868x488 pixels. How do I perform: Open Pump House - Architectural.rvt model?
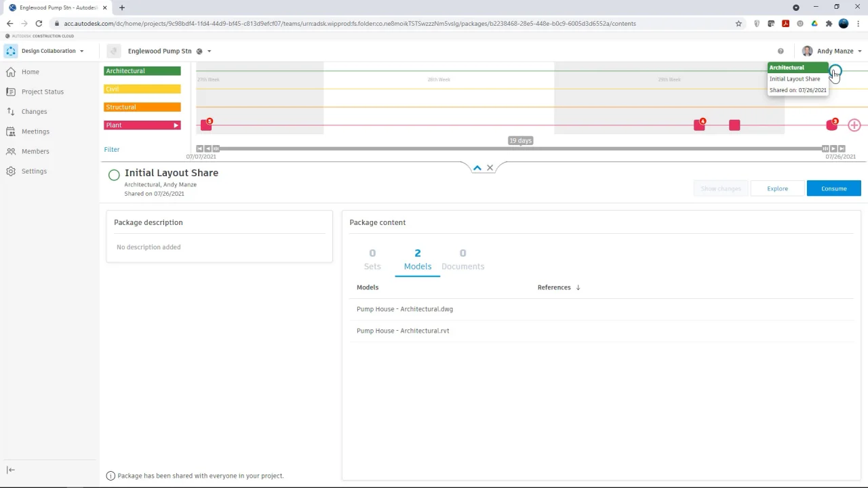tap(403, 331)
